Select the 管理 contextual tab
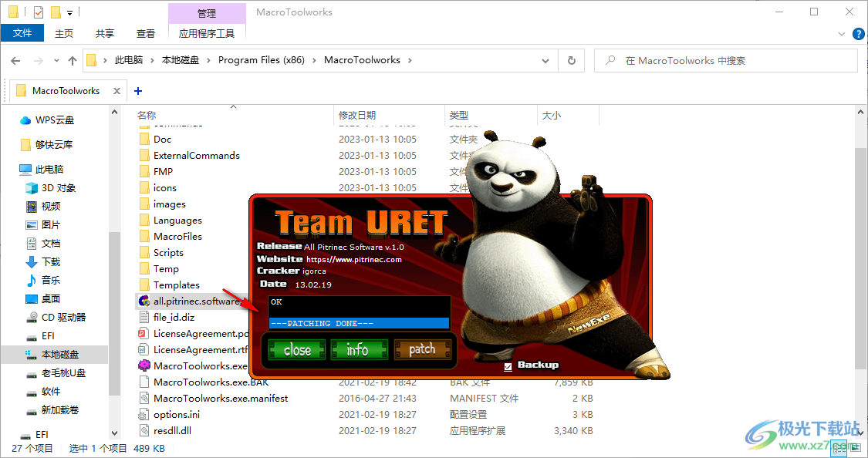This screenshot has width=868, height=458. [x=207, y=13]
